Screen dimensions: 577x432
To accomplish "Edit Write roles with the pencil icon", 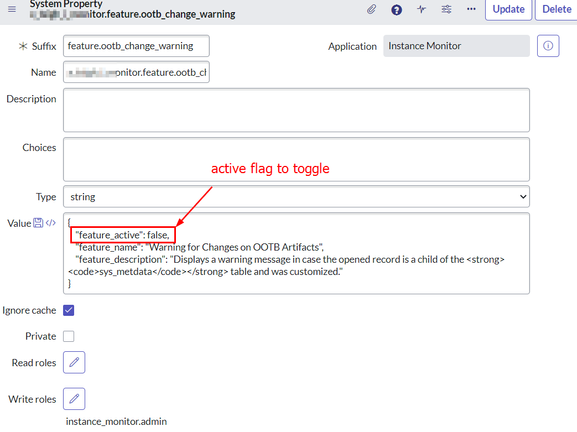I will [x=74, y=399].
